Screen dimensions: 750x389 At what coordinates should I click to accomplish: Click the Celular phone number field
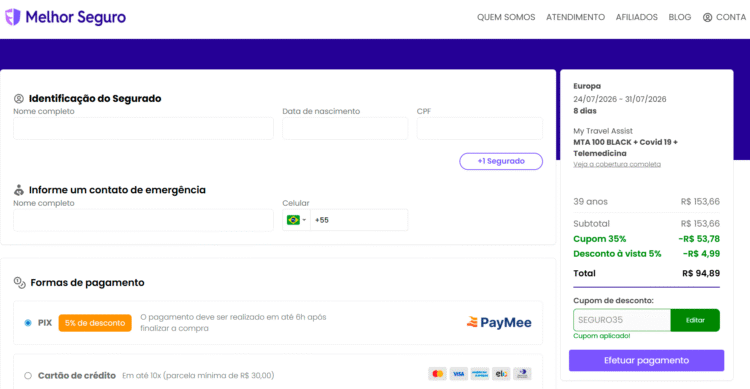click(x=359, y=220)
